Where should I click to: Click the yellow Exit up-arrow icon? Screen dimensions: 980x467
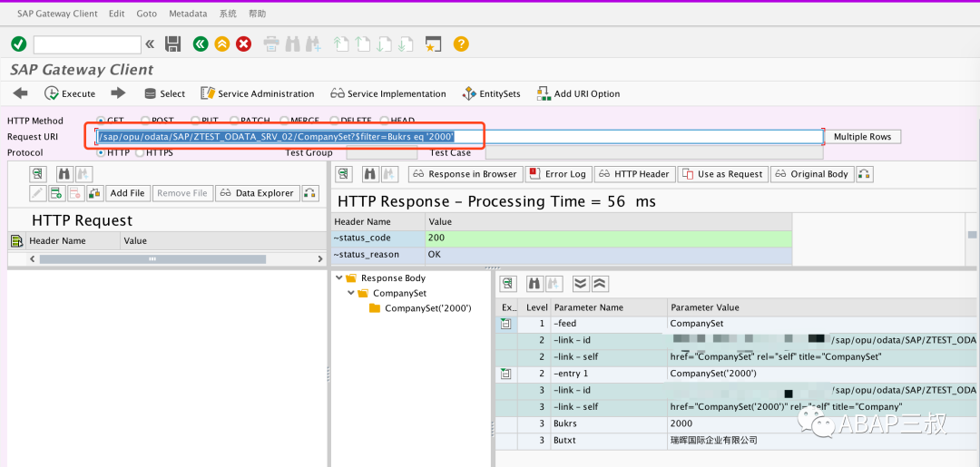click(x=222, y=44)
